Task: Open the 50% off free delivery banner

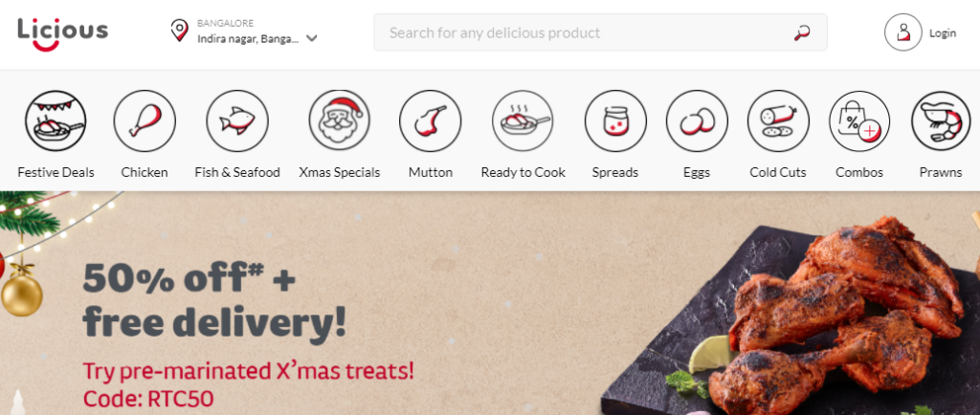Action: click(490, 303)
